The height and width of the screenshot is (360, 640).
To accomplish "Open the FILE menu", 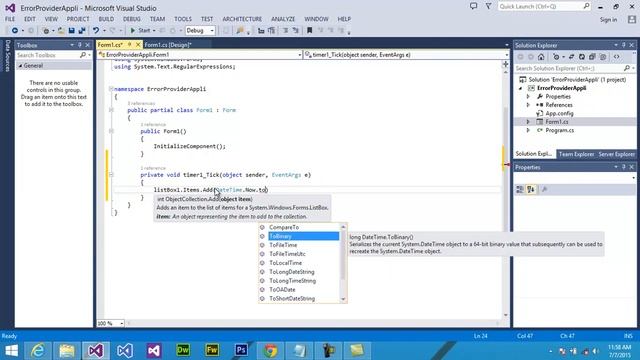I will click(x=10, y=19).
